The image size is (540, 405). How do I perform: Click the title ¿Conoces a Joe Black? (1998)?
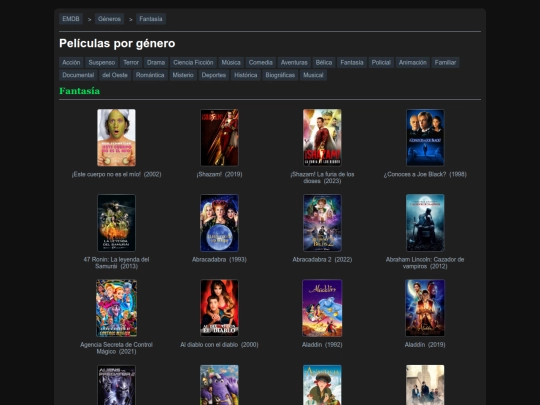[425, 175]
